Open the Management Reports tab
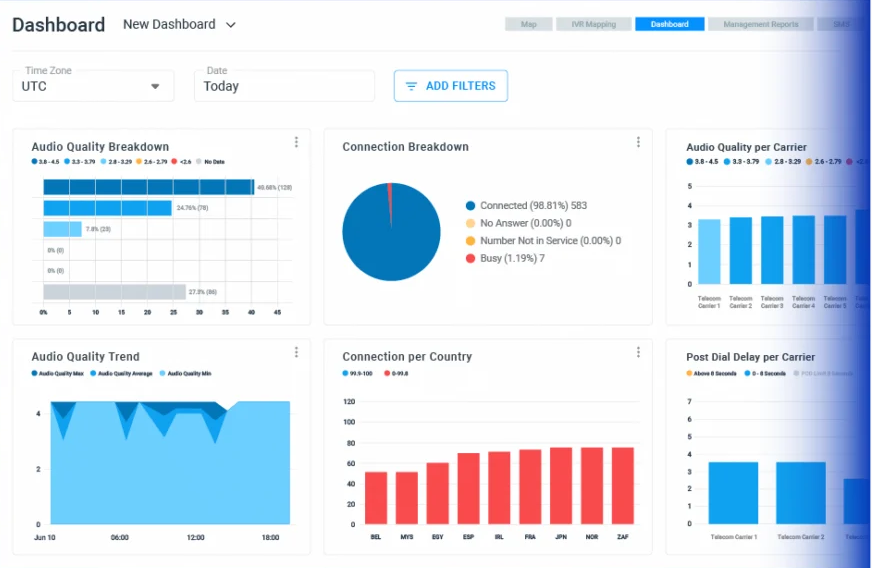This screenshot has height=568, width=872. click(x=761, y=24)
